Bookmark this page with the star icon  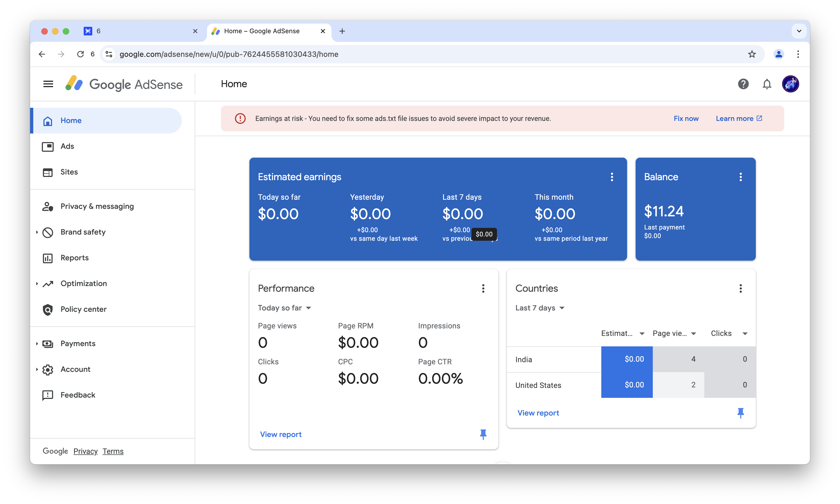(752, 54)
